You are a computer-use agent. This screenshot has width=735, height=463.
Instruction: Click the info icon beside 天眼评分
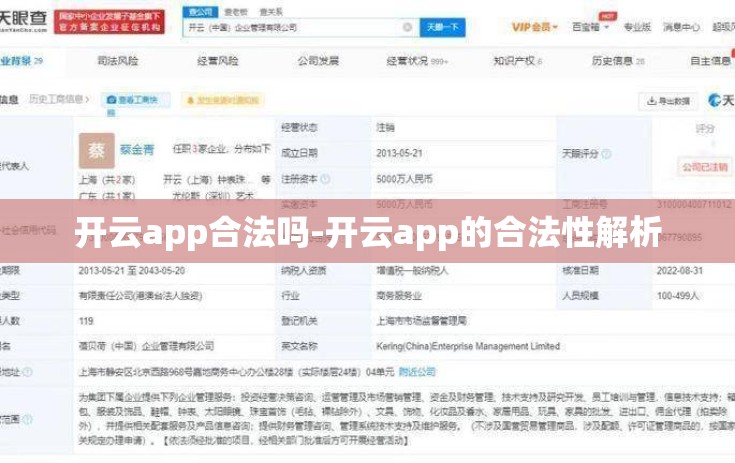(606, 154)
